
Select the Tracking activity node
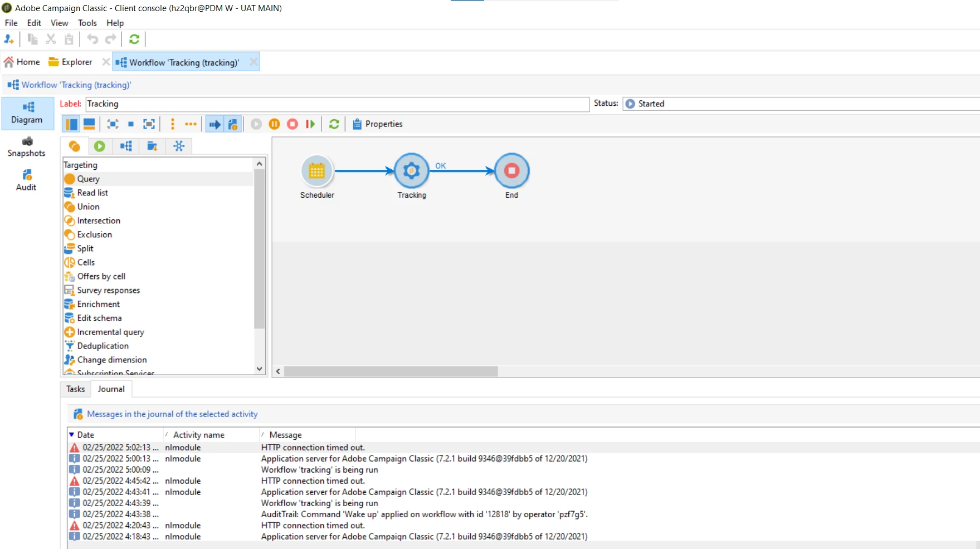pyautogui.click(x=412, y=171)
